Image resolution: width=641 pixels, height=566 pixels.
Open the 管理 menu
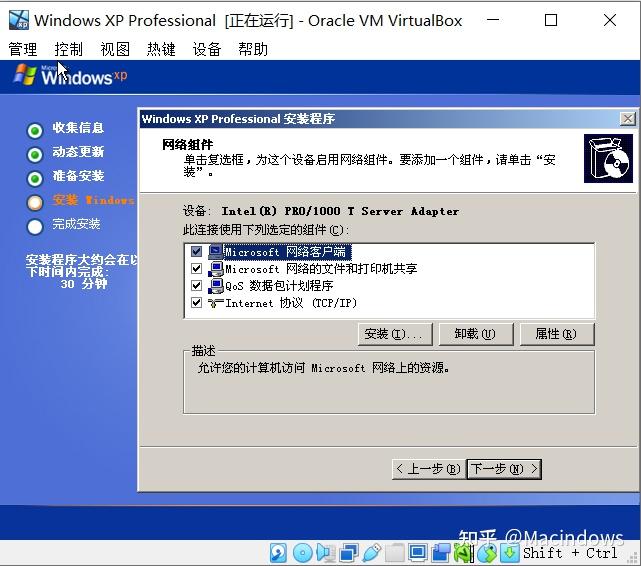(23, 49)
